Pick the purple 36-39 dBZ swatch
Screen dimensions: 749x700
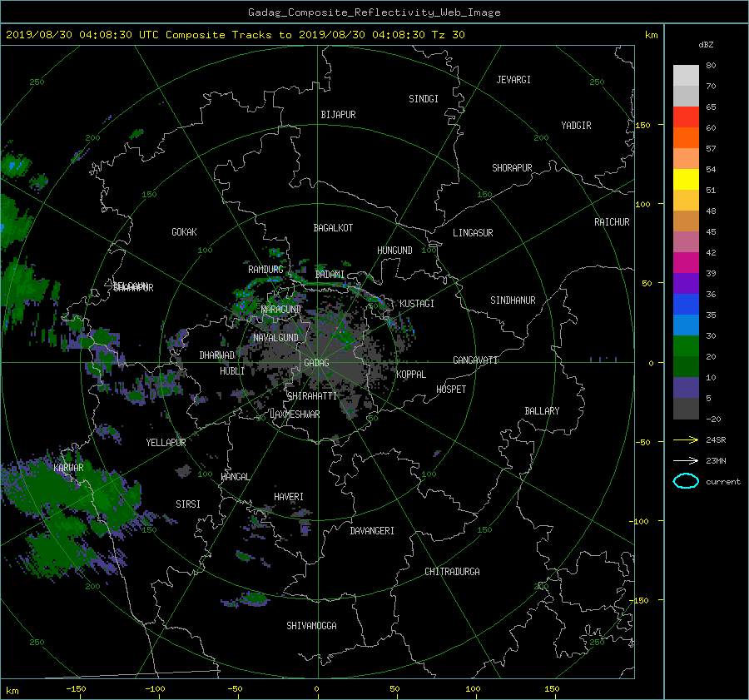click(686, 283)
